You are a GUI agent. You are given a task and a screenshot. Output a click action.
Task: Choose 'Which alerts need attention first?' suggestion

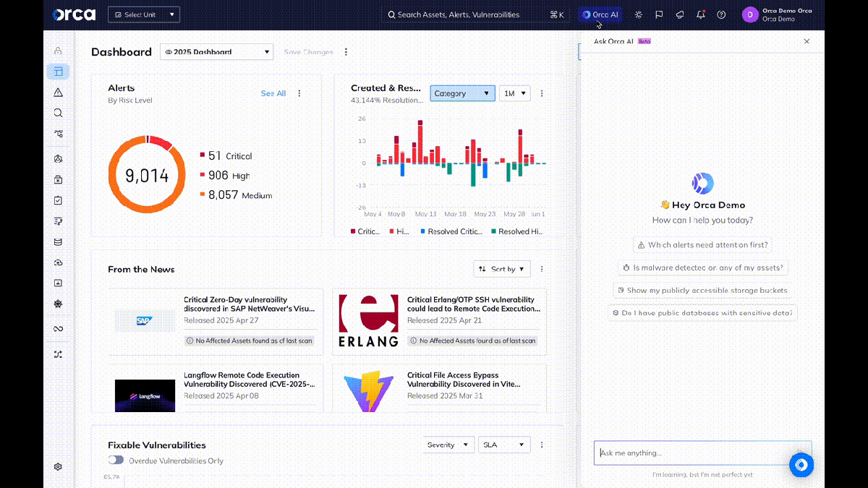tap(702, 245)
